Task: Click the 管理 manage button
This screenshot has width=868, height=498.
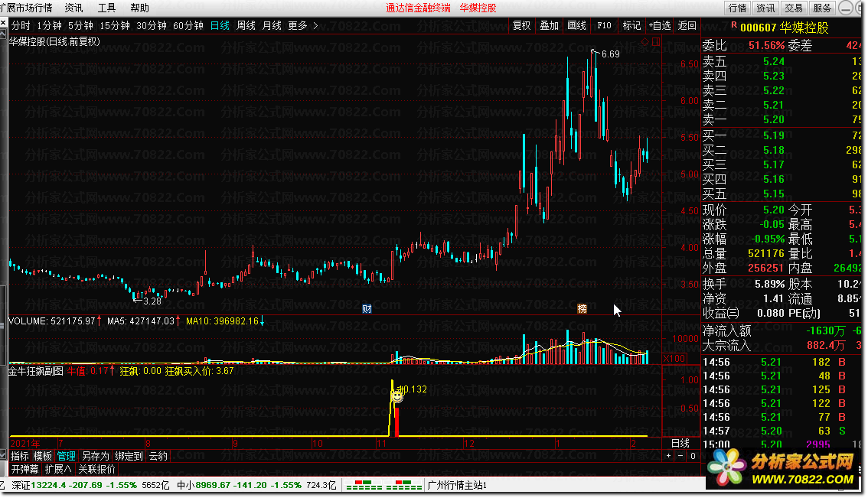Action: point(66,456)
